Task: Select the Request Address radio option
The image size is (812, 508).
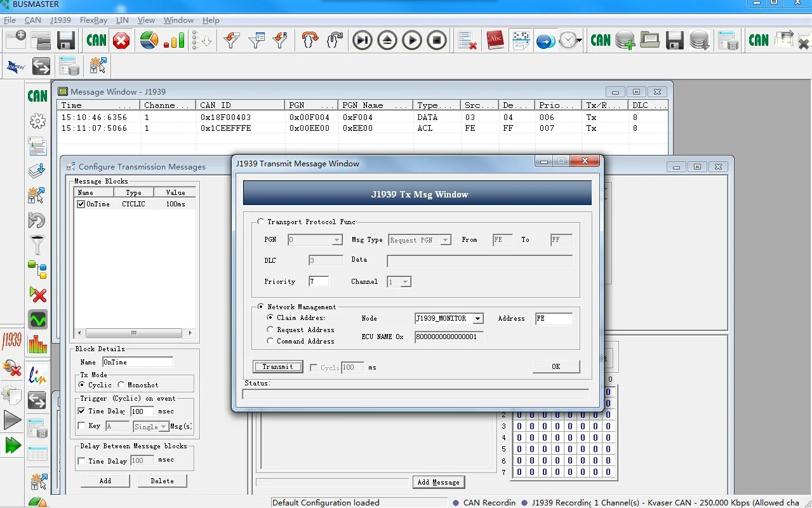Action: 270,330
